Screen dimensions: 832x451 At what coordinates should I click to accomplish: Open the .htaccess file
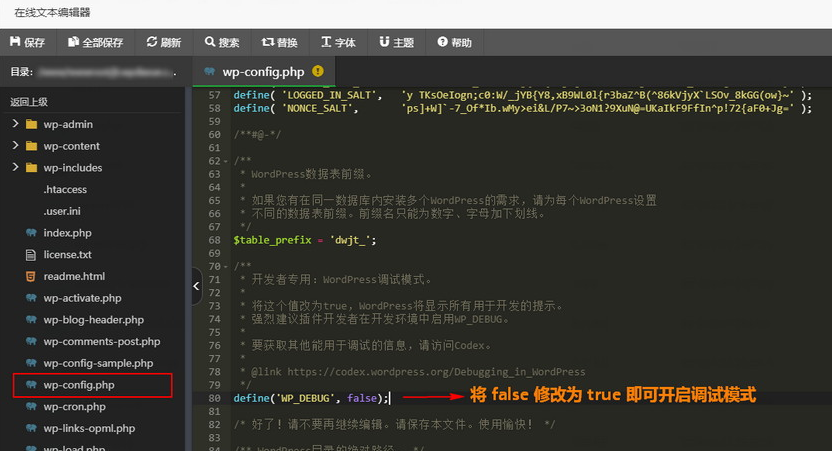point(65,189)
